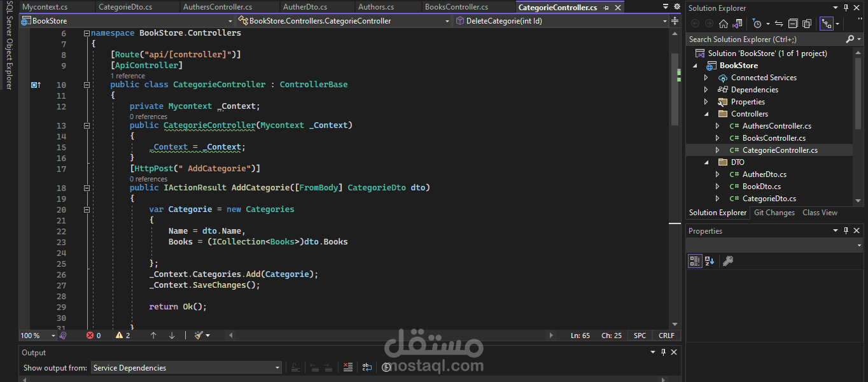868x382 pixels.
Task: Collapse the namespace block at line 6
Action: click(x=87, y=32)
